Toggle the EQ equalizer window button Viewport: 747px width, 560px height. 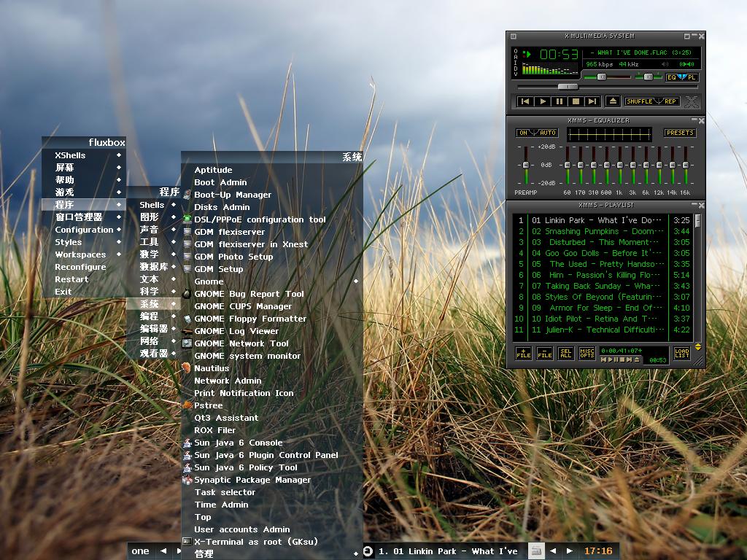672,77
